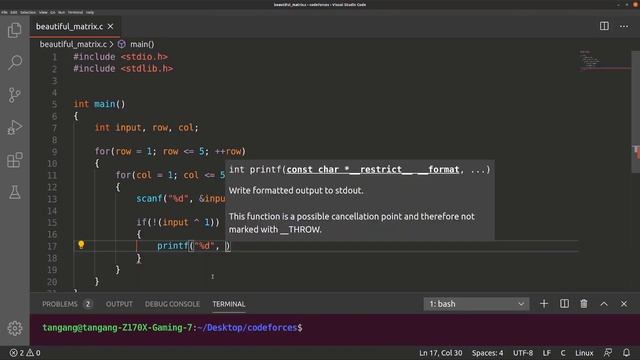Click the minimap code overview

(605, 60)
